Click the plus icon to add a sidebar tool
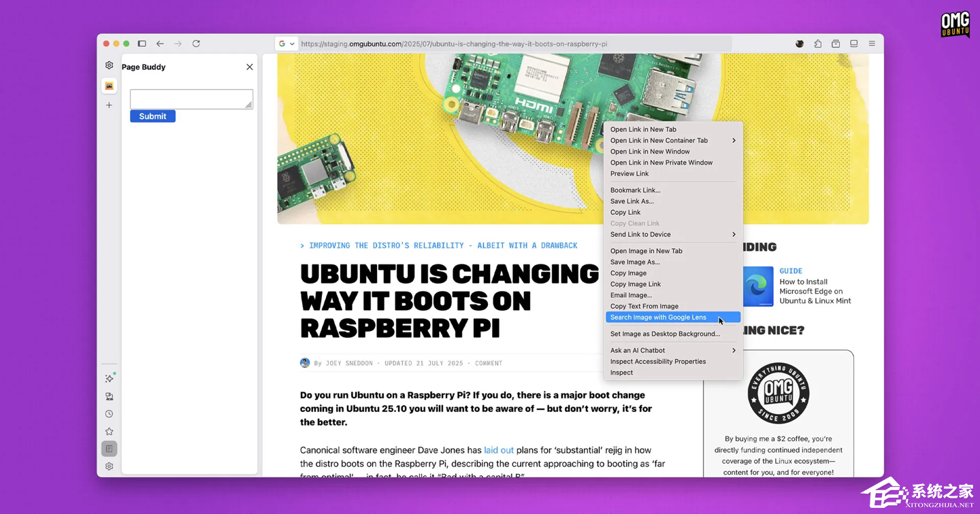 (x=109, y=105)
